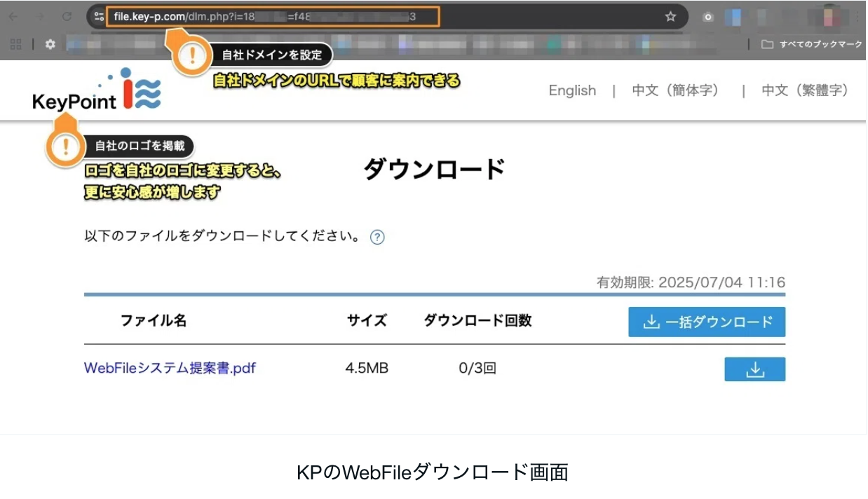Open the すべてのブックマーク folder
Image resolution: width=868 pixels, height=499 pixels.
[812, 44]
